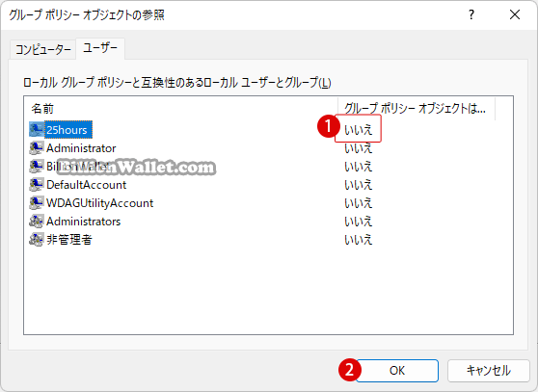Screen dimensions: 538x392
Task: Close the dialog with the X button
Action: point(515,14)
